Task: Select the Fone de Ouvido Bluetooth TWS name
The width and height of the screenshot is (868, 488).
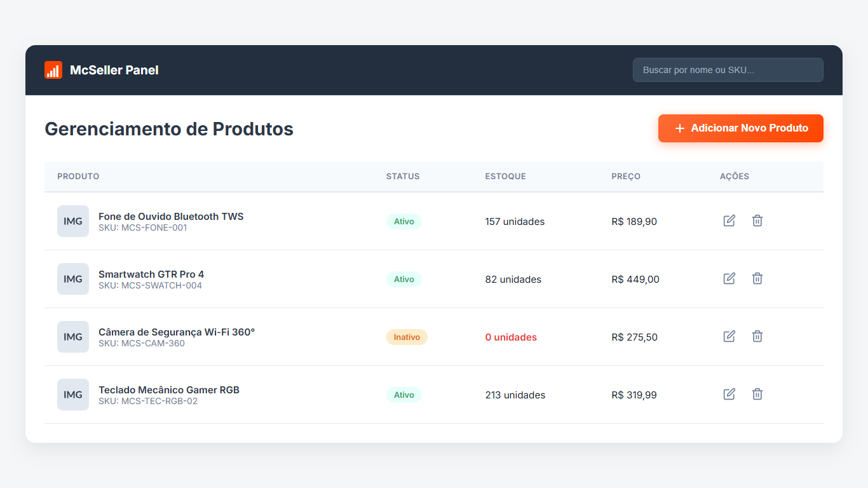Action: coord(171,216)
